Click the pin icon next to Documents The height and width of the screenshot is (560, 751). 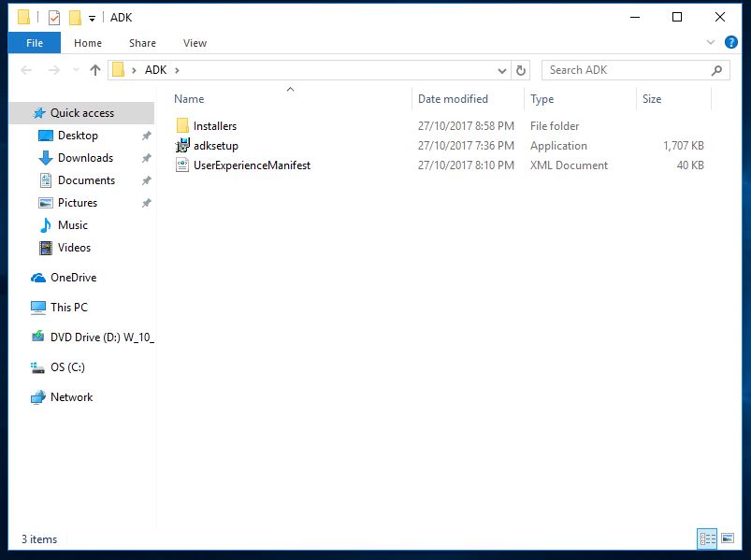pos(147,181)
